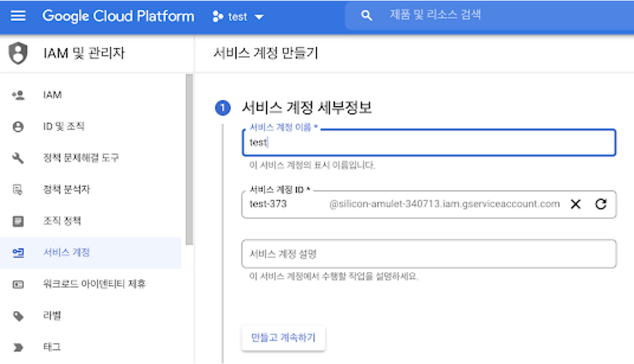The height and width of the screenshot is (364, 634).
Task: Regenerate service account ID with refresh icon
Action: [x=601, y=204]
